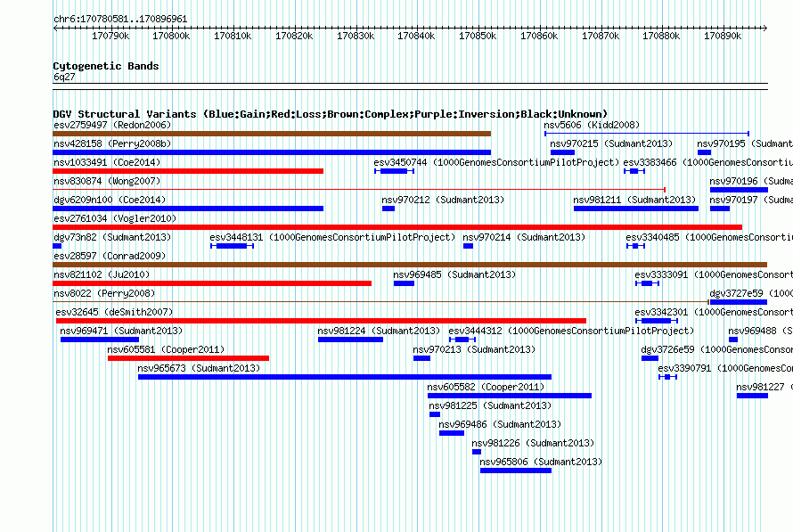Click the ruler's left end arrow

click(55, 29)
